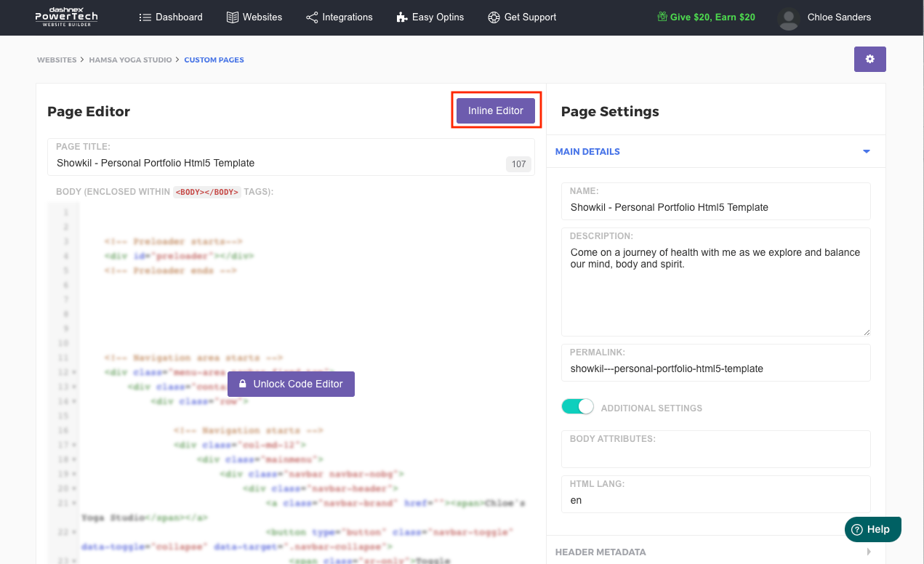924x564 pixels.
Task: Click the Custom Pages breadcrumb
Action: tap(214, 60)
